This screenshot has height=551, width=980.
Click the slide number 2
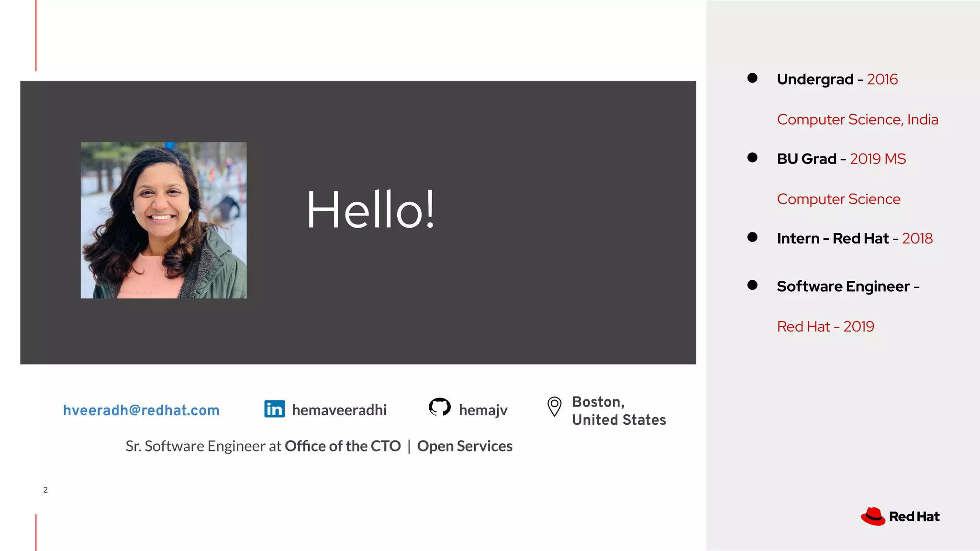tap(45, 490)
